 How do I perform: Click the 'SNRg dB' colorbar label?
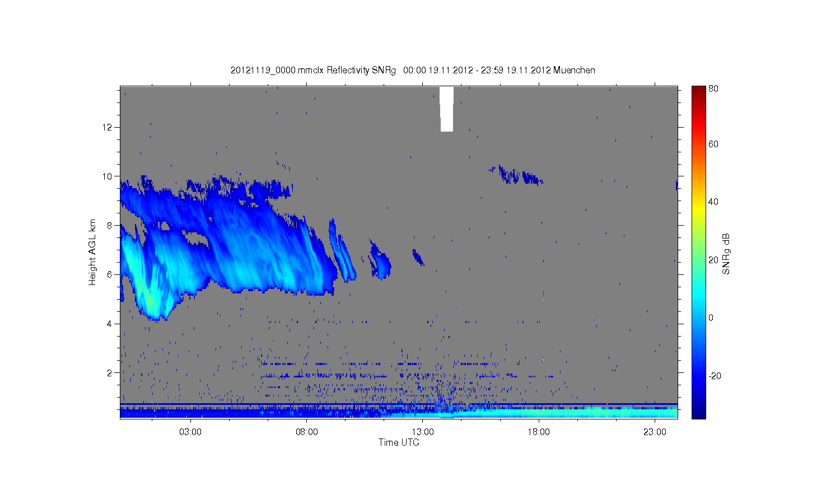click(x=726, y=254)
